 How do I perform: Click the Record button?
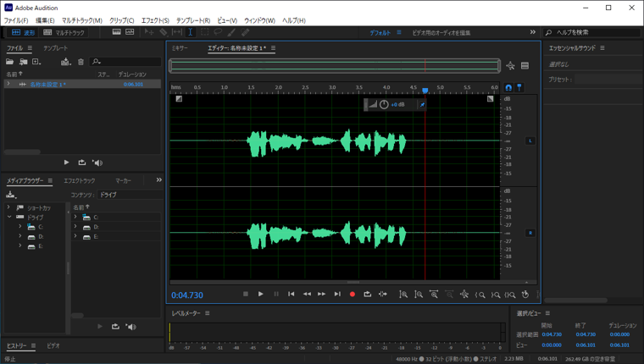click(352, 294)
